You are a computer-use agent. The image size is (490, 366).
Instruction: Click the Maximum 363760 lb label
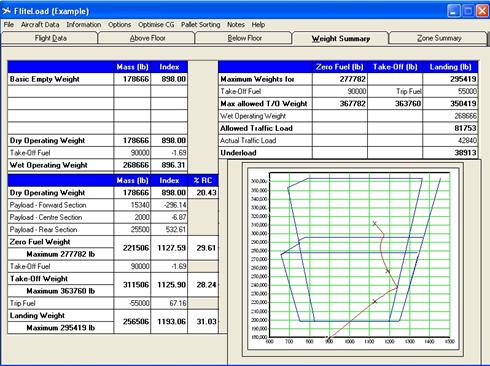pyautogui.click(x=61, y=291)
